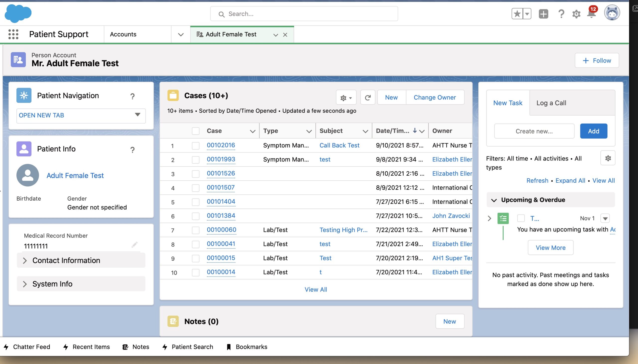Click the patient avatar photo placeholder
Viewport: 638px width, 364px height.
pyautogui.click(x=28, y=175)
